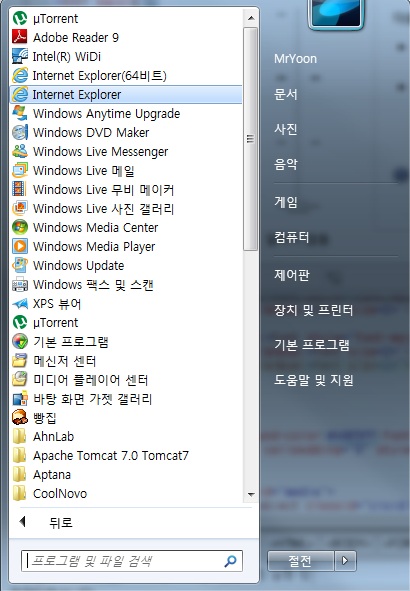Open the second µTorrent icon below XPS 뷰어
This screenshot has width=410, height=591.
tap(20, 322)
